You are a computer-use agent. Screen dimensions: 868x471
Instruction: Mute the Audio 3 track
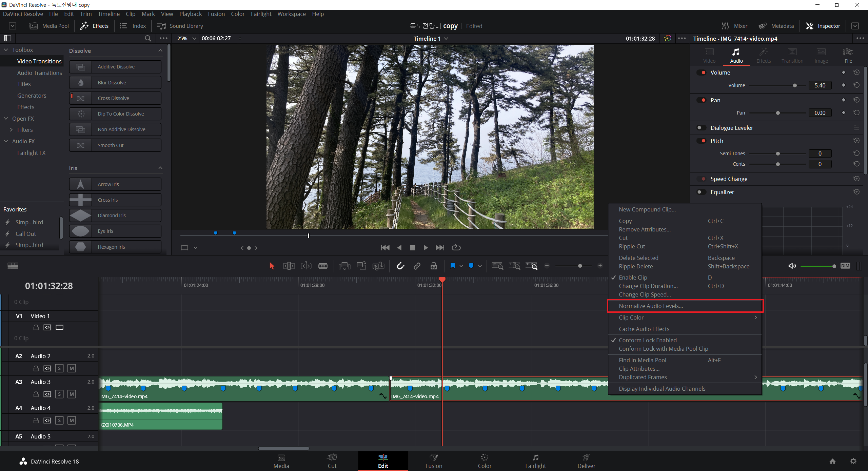72,394
